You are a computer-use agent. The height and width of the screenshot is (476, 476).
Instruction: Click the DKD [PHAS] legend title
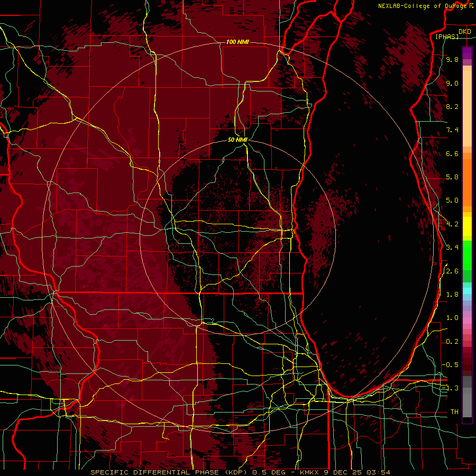pyautogui.click(x=452, y=34)
